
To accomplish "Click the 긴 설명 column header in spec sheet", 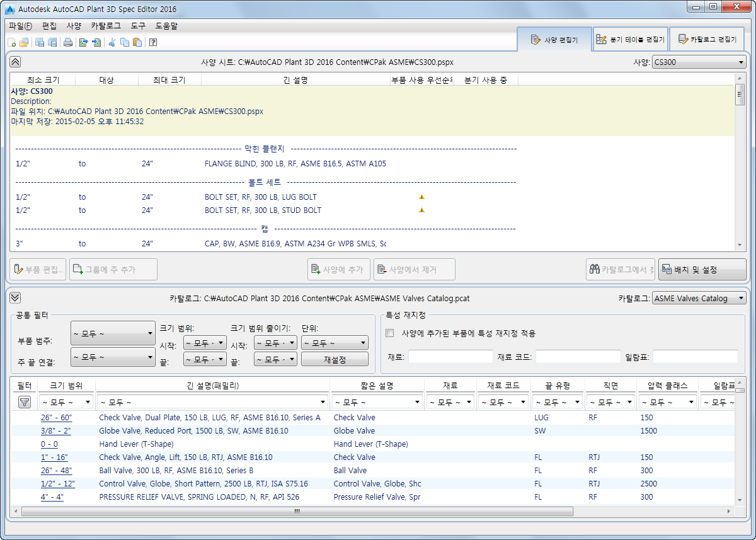I will (x=295, y=80).
